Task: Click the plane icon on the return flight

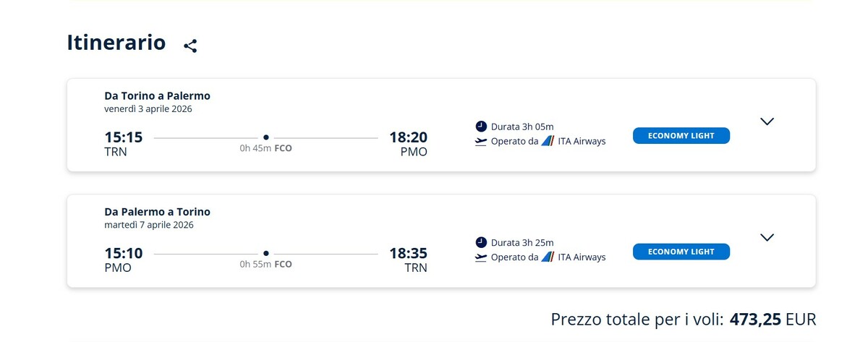Action: [x=481, y=257]
